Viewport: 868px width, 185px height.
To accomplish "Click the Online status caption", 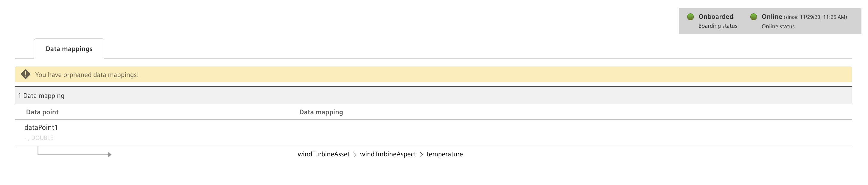I will 778,26.
